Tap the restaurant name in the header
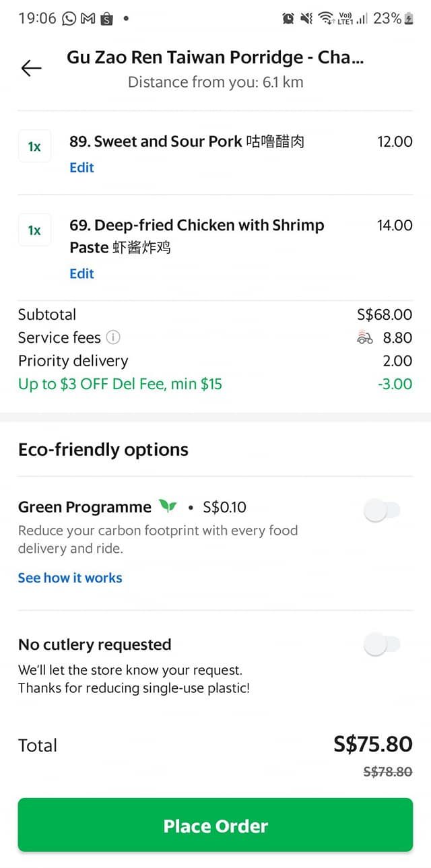 click(215, 58)
